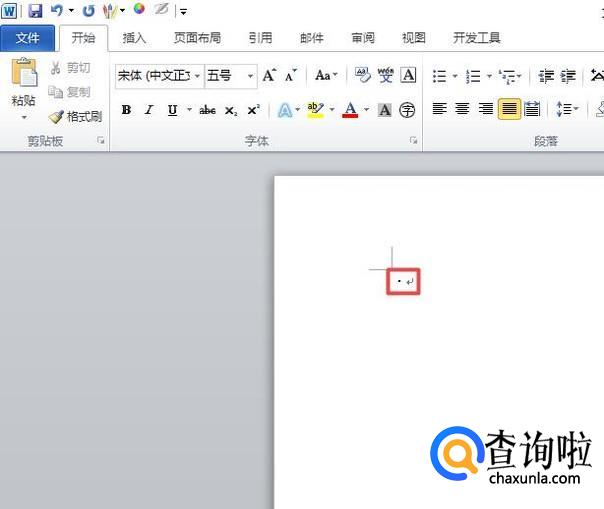Click the 文件 (File) button
The width and height of the screenshot is (604, 509).
[27, 38]
